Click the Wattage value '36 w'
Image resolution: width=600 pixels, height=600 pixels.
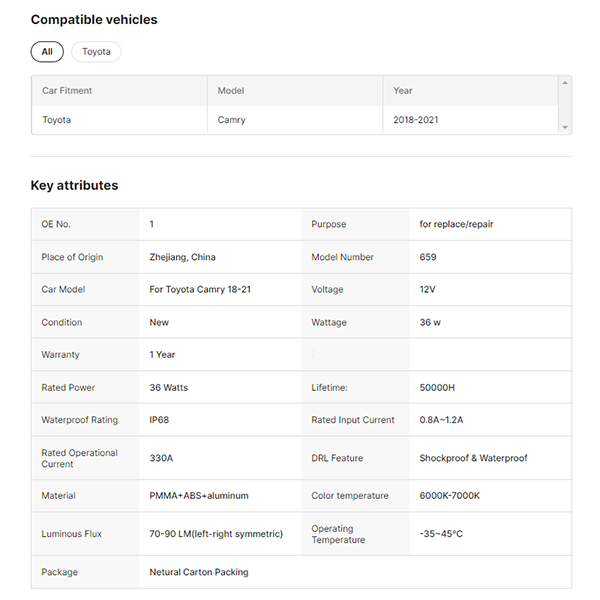(430, 323)
